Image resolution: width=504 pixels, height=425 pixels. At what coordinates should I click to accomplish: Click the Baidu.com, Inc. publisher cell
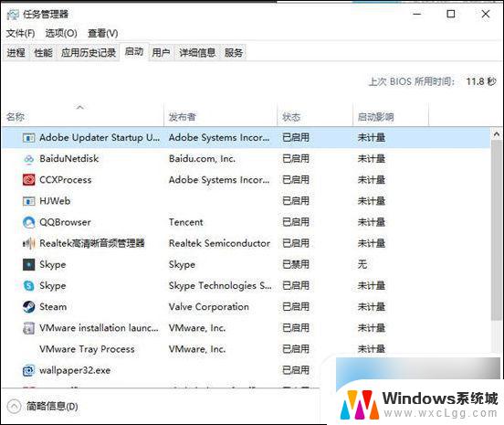point(202,159)
